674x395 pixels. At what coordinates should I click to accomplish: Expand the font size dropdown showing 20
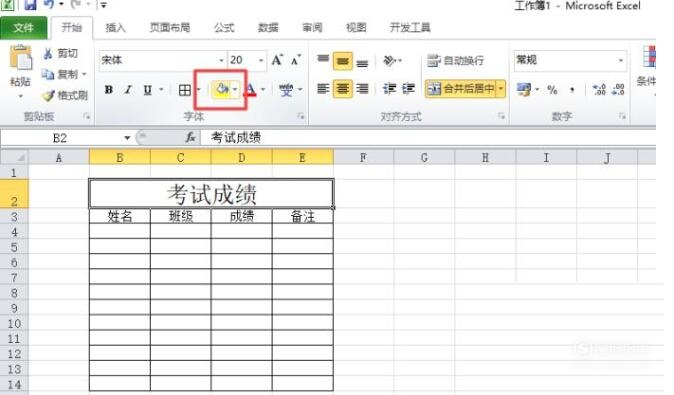coord(261,60)
